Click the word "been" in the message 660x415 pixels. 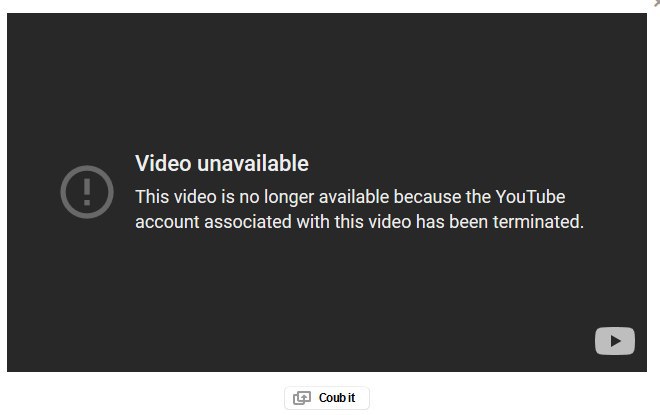[x=468, y=222]
